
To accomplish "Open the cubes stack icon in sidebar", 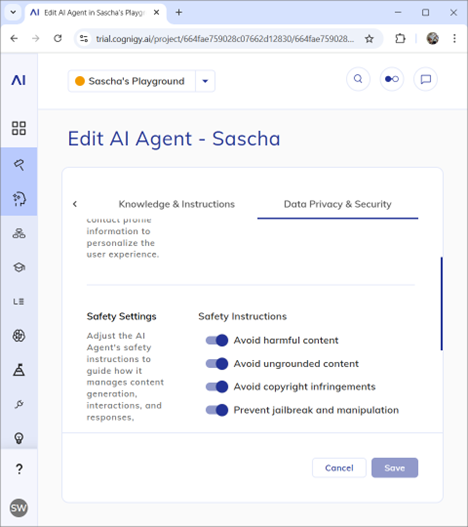I will pyautogui.click(x=19, y=233).
